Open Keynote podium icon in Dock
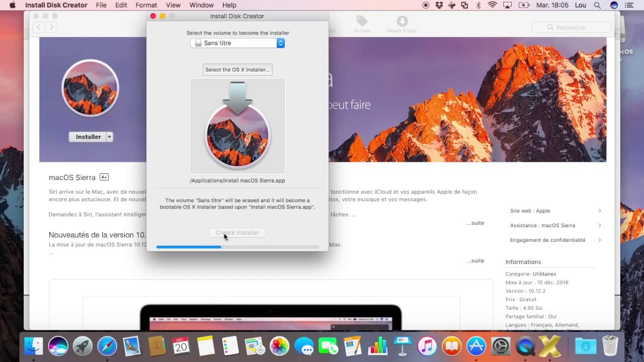 402,346
